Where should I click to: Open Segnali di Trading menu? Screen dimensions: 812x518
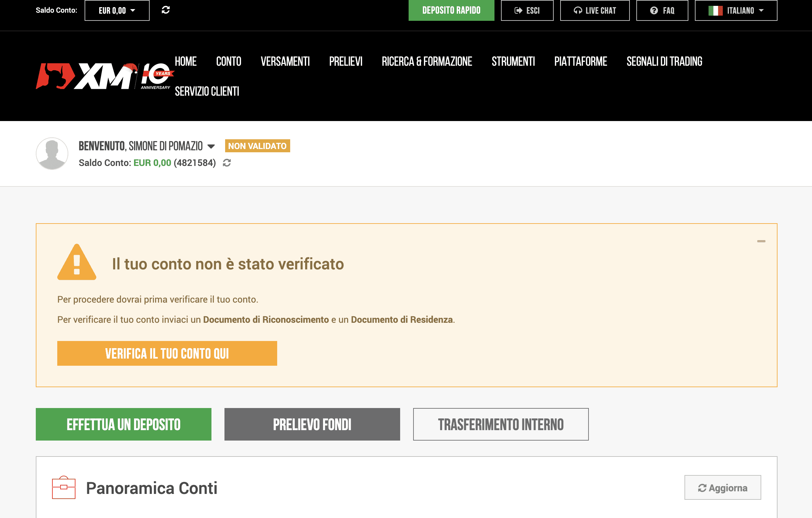664,61
